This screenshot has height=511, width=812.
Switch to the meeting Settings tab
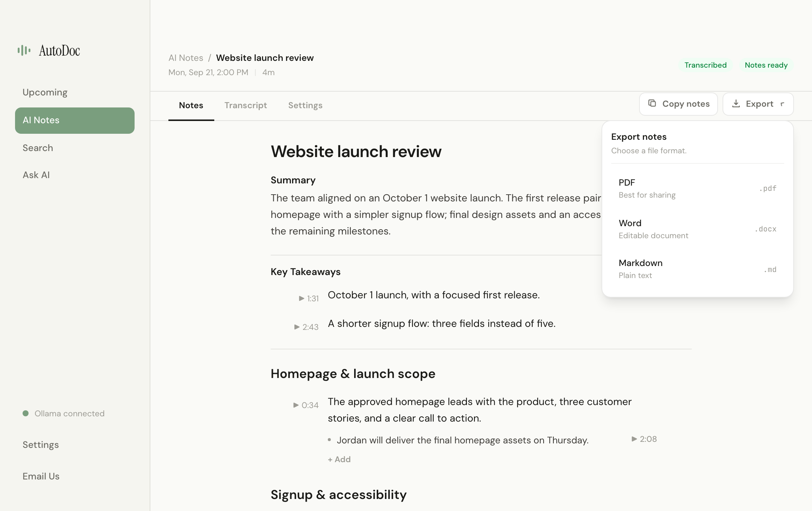click(x=305, y=105)
